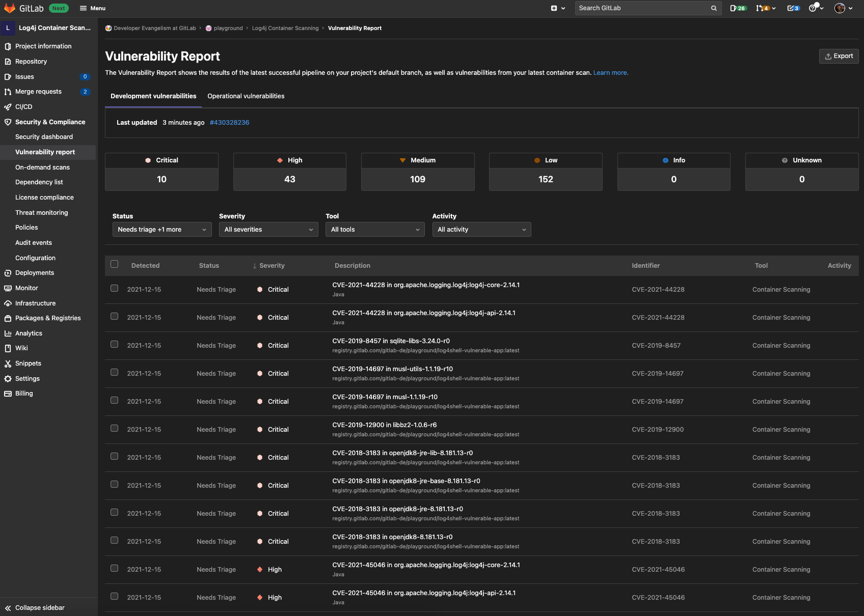The width and height of the screenshot is (864, 616).
Task: Open the Issues icon showing 26
Action: 738,8
